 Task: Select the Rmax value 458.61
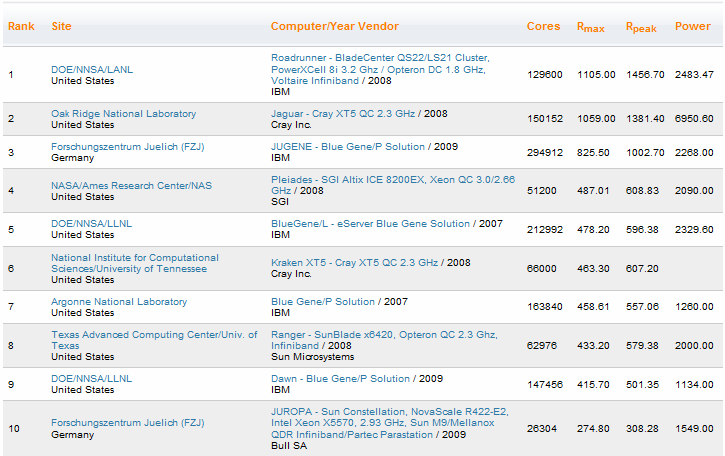pyautogui.click(x=593, y=307)
